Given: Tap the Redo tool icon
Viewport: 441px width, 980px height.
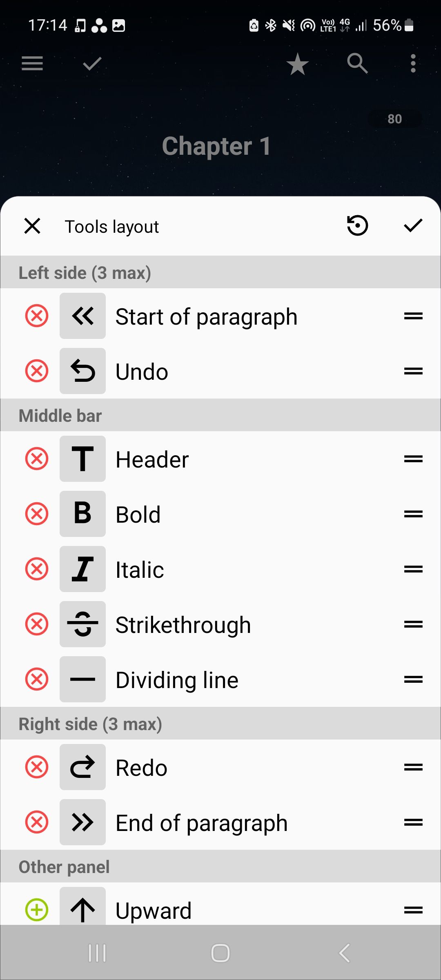Looking at the screenshot, I should (82, 767).
